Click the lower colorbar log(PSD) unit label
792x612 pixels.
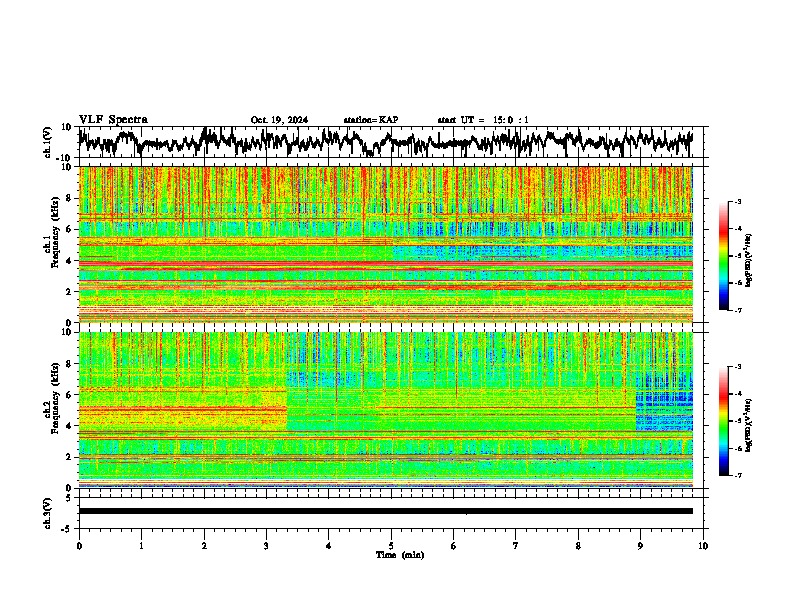coord(749,425)
